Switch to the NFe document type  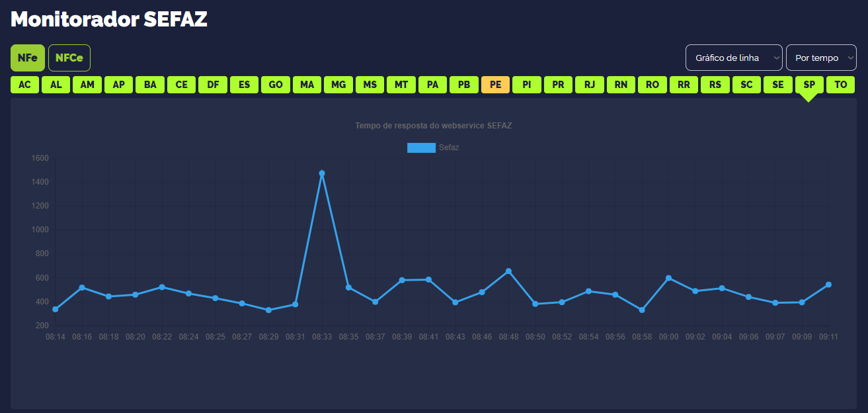[28, 58]
